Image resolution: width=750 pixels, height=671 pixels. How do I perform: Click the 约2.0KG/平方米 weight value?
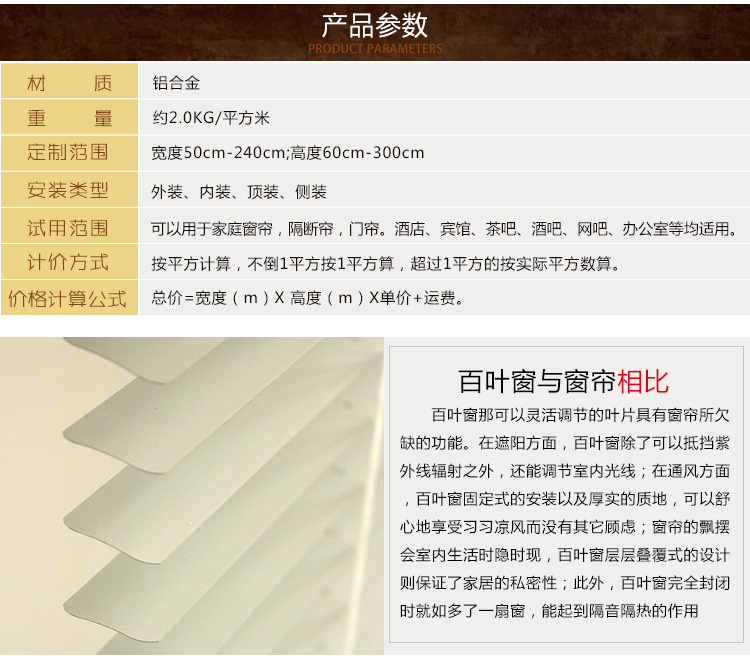(x=211, y=118)
